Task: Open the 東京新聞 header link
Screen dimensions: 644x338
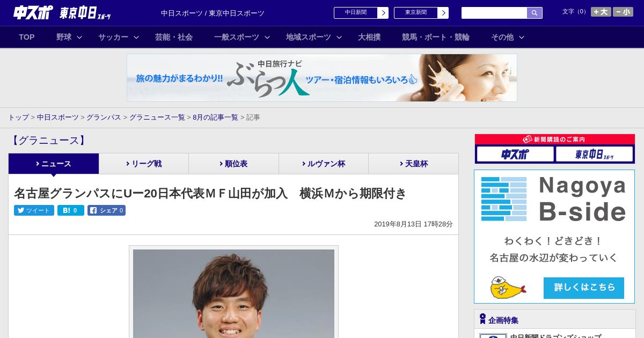Action: pos(416,13)
